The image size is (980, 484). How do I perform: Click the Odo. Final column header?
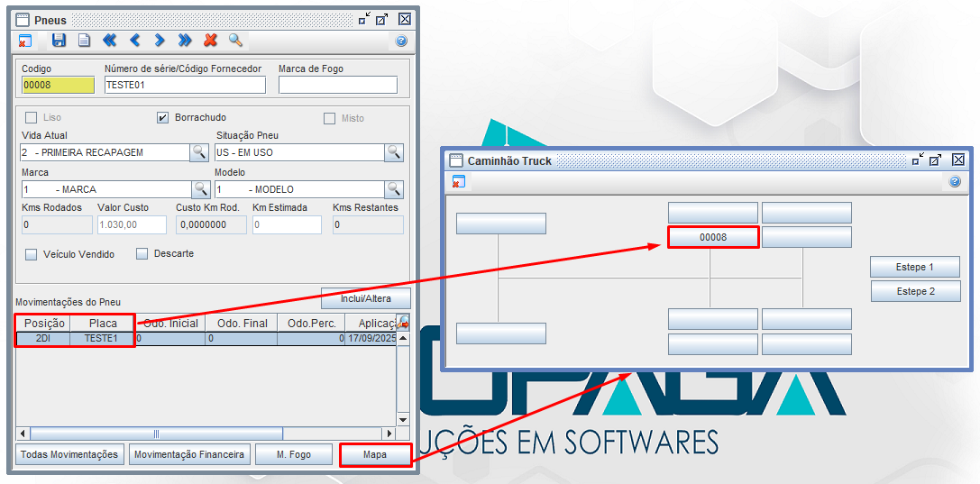point(240,324)
